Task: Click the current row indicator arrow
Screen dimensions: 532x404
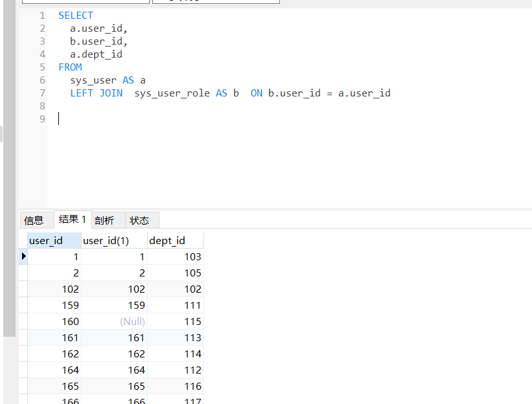Action: click(x=23, y=256)
